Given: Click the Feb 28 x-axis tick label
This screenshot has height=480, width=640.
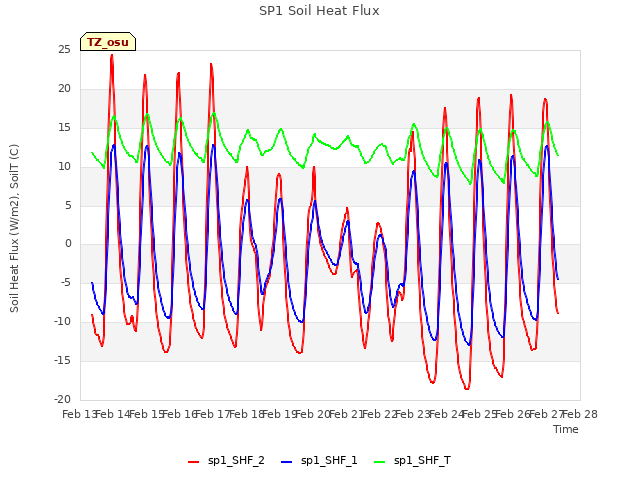Looking at the screenshot, I should [580, 414].
